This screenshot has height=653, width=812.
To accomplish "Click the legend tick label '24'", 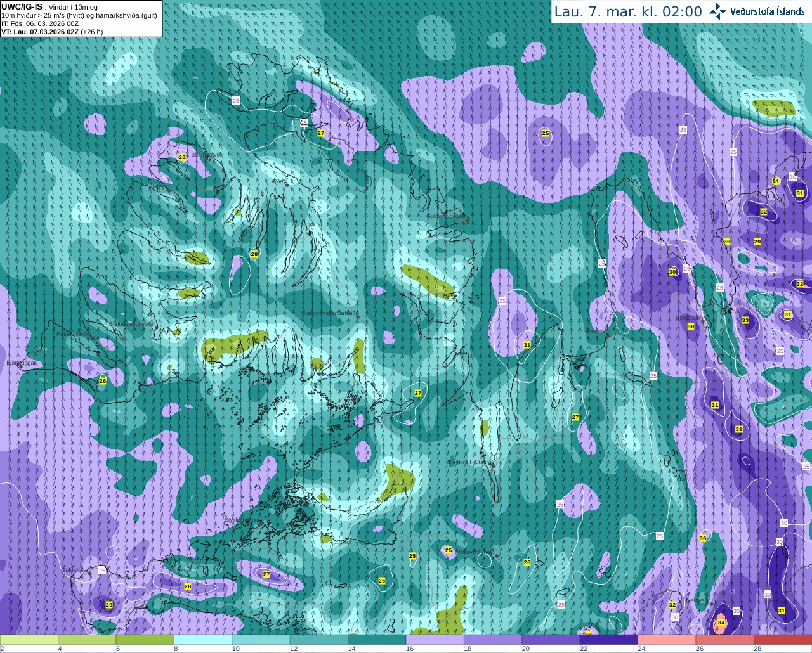I will pos(641,649).
